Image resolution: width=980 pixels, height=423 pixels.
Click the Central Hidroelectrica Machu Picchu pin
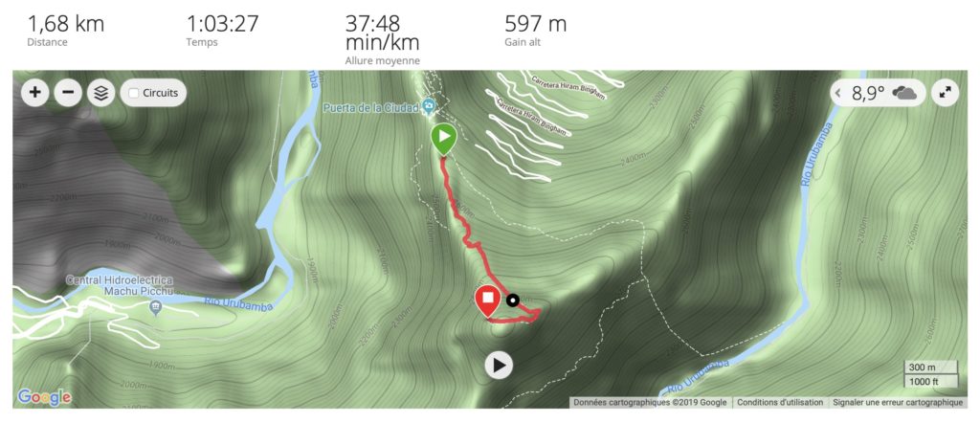155,307
